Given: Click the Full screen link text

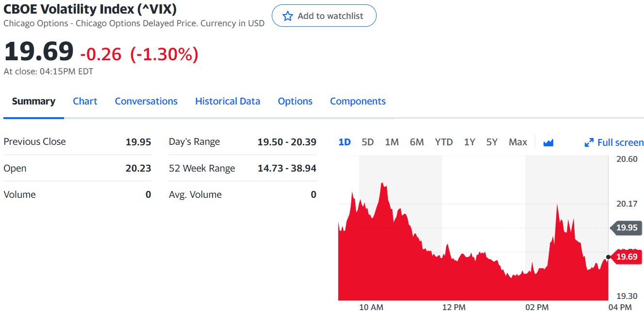Looking at the screenshot, I should (621, 142).
